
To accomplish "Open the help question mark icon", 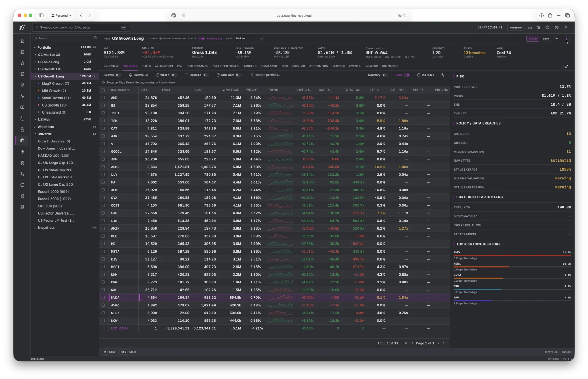I will (547, 28).
